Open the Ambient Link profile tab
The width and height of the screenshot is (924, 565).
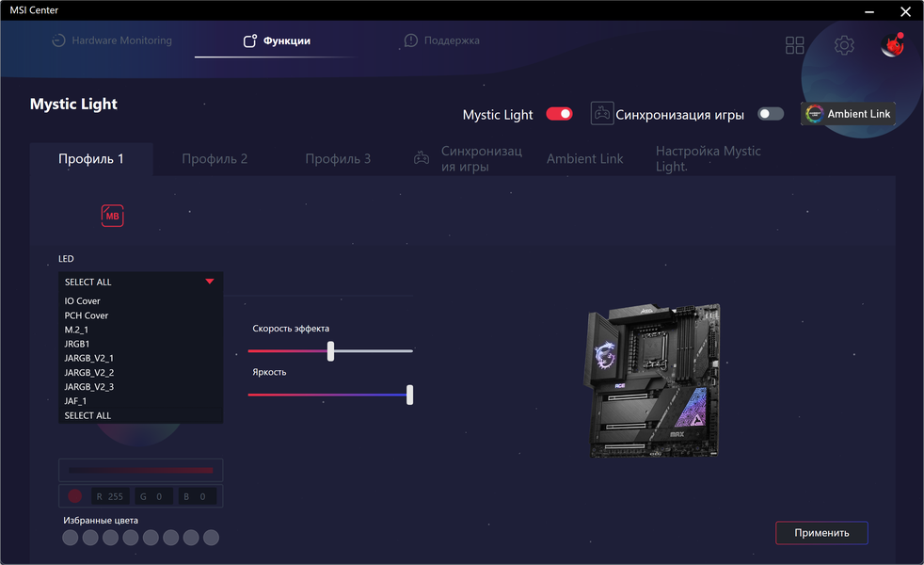coord(584,158)
